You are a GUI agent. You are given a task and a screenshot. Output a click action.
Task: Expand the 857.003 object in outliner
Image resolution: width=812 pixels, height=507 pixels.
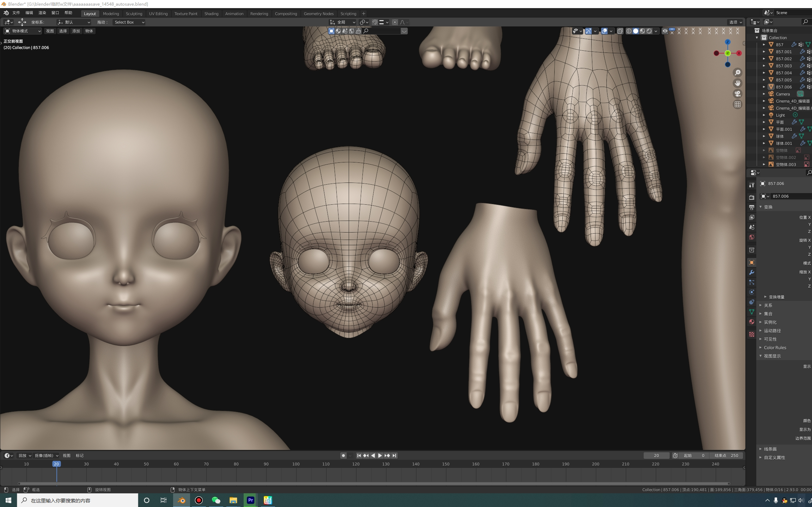pos(764,66)
